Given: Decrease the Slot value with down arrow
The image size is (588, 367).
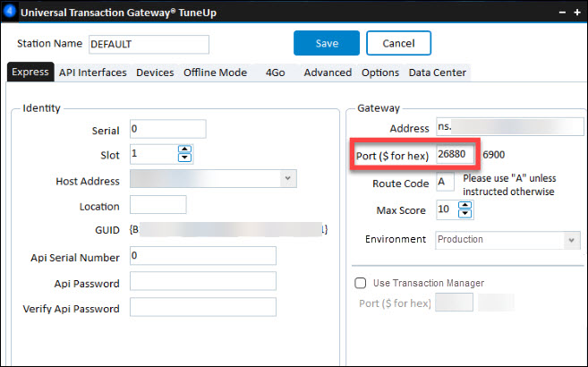Looking at the screenshot, I should coord(184,158).
